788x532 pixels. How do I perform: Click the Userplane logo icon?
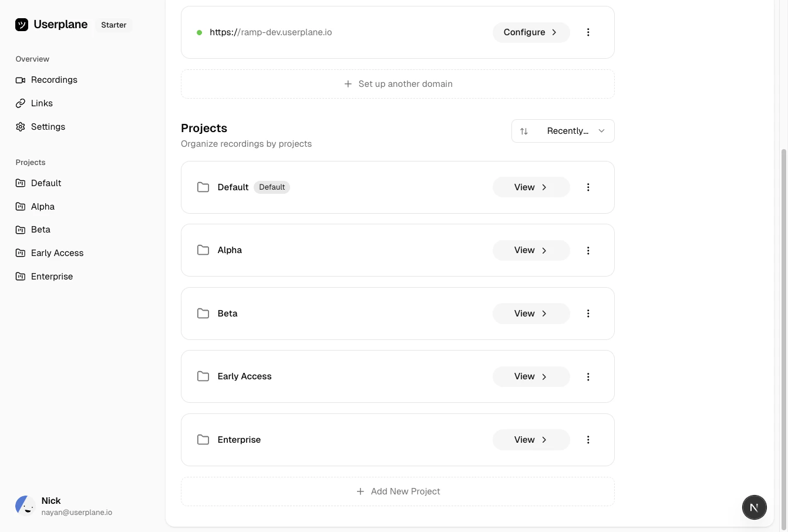22,25
